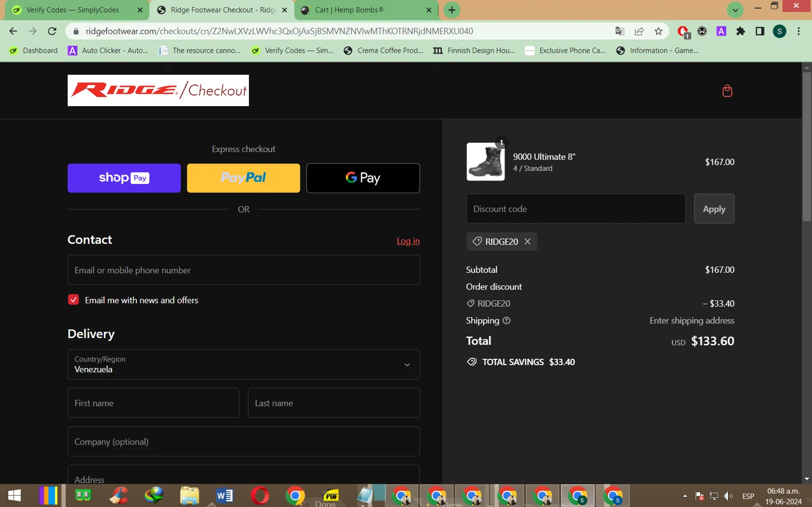The height and width of the screenshot is (507, 812).
Task: Bookmark this page with the star
Action: coord(658,31)
